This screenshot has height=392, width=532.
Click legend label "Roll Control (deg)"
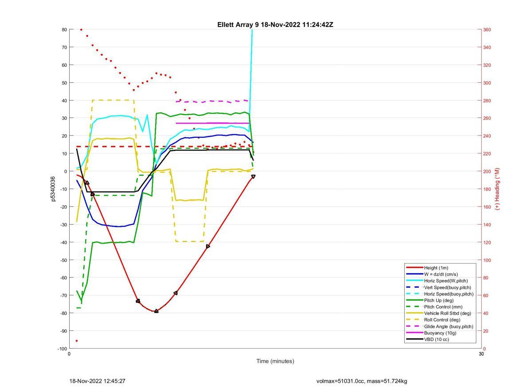(x=442, y=320)
